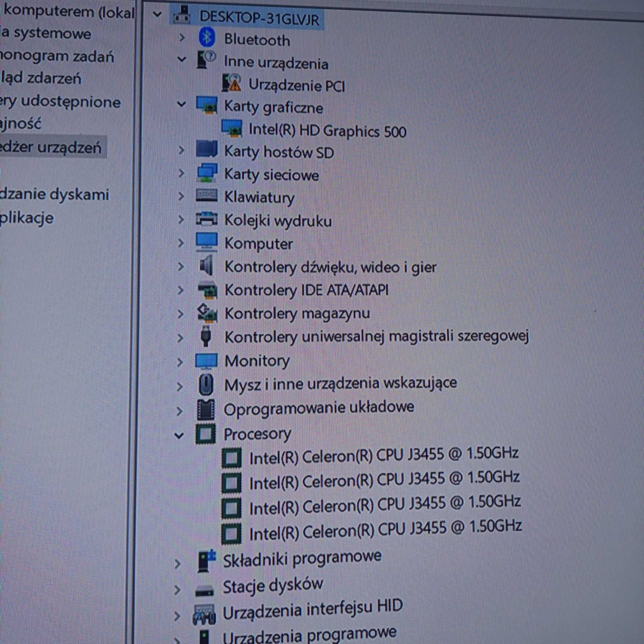Image resolution: width=644 pixels, height=644 pixels.
Task: Open Harmonogram zadań in the sidebar
Action: click(x=57, y=56)
